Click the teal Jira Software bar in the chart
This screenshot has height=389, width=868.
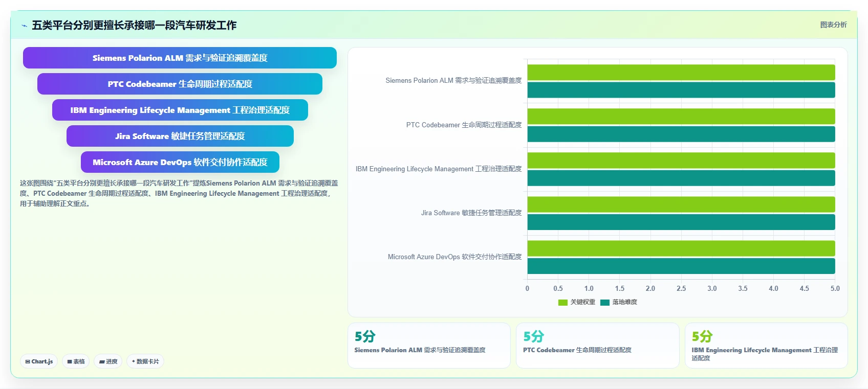681,222
